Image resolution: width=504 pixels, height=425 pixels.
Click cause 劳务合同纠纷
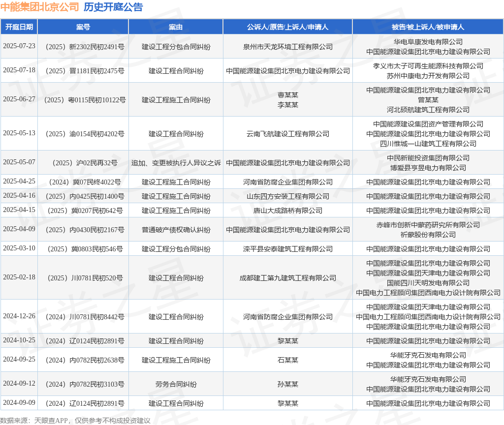pos(176,384)
